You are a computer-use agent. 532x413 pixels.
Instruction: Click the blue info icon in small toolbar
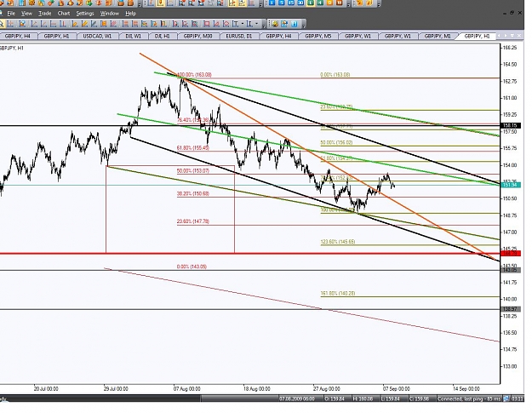(295, 24)
